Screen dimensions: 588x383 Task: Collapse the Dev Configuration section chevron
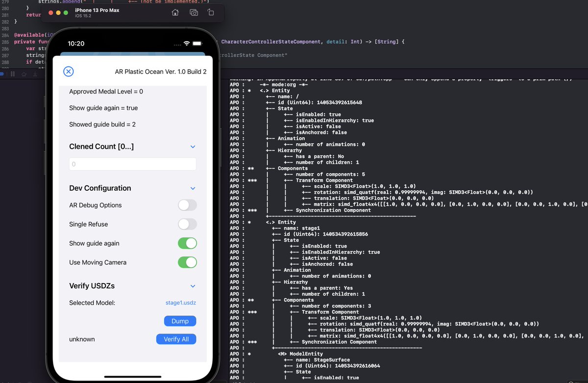coord(193,188)
